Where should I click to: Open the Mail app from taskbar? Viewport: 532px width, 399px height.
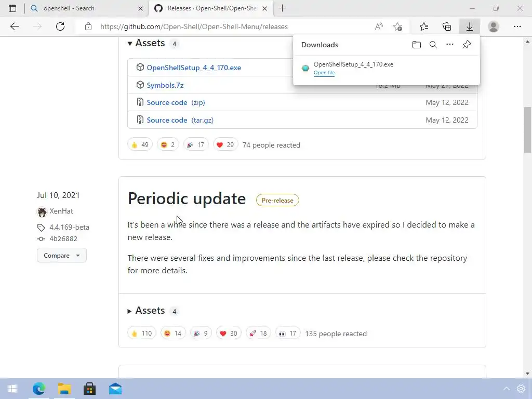point(115,389)
